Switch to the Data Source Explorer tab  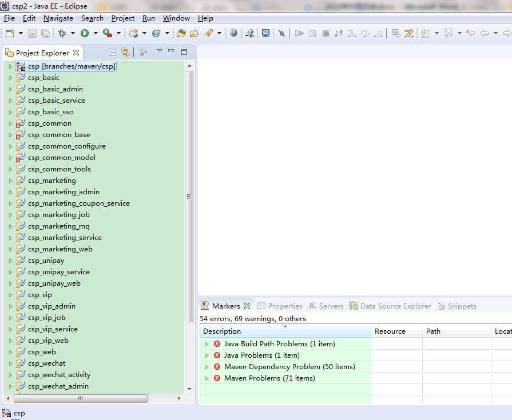(x=390, y=306)
